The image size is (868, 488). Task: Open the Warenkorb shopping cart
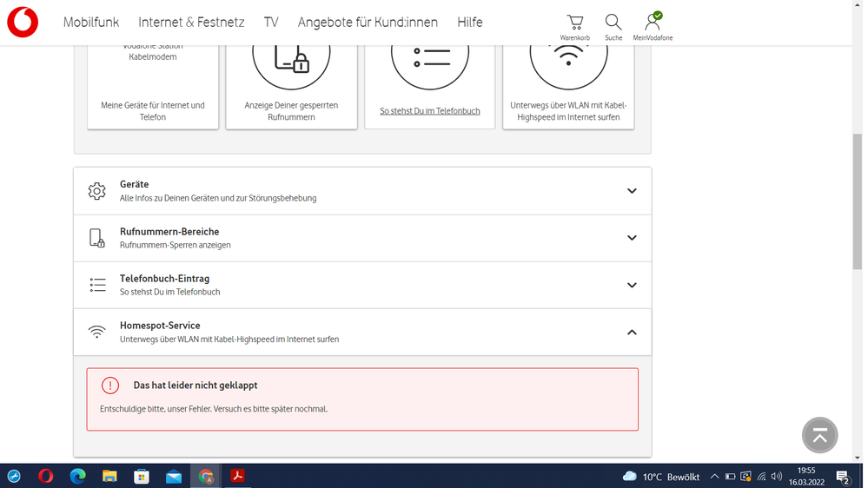tap(574, 27)
